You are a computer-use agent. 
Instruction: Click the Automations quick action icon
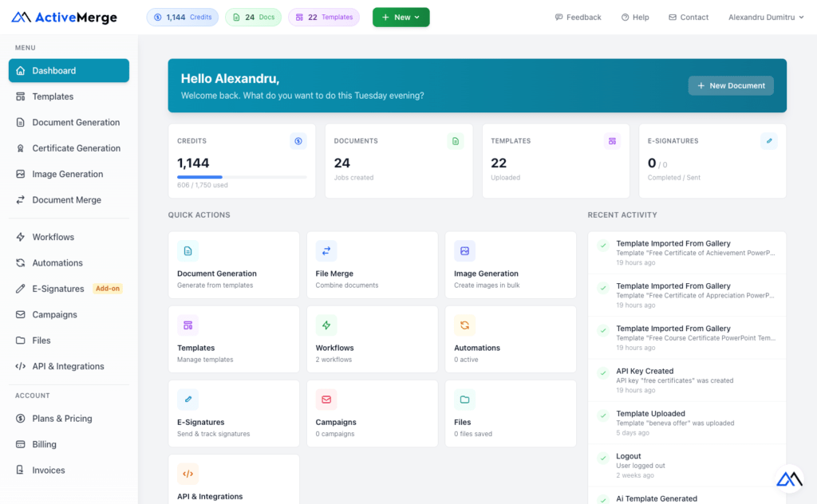(465, 325)
